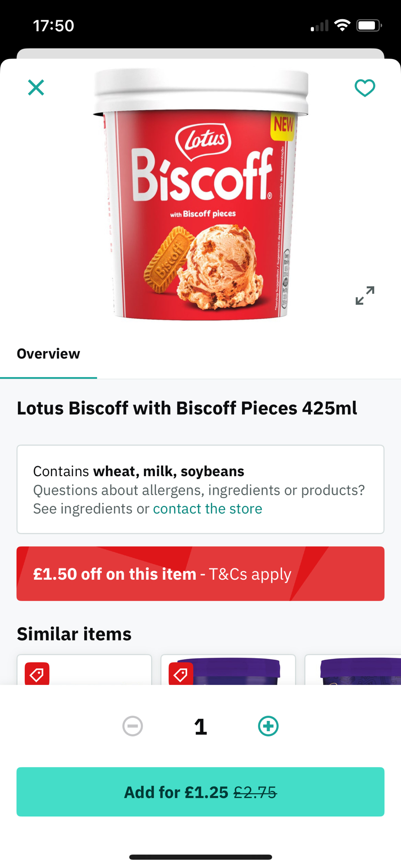The width and height of the screenshot is (401, 868).
Task: Close the product detail sheet
Action: [36, 87]
